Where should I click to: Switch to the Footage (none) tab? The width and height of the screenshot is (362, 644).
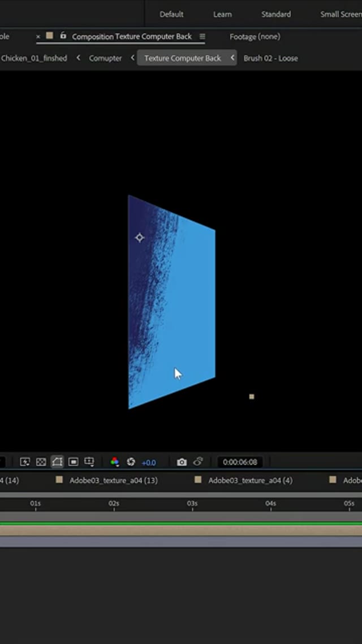(x=255, y=37)
